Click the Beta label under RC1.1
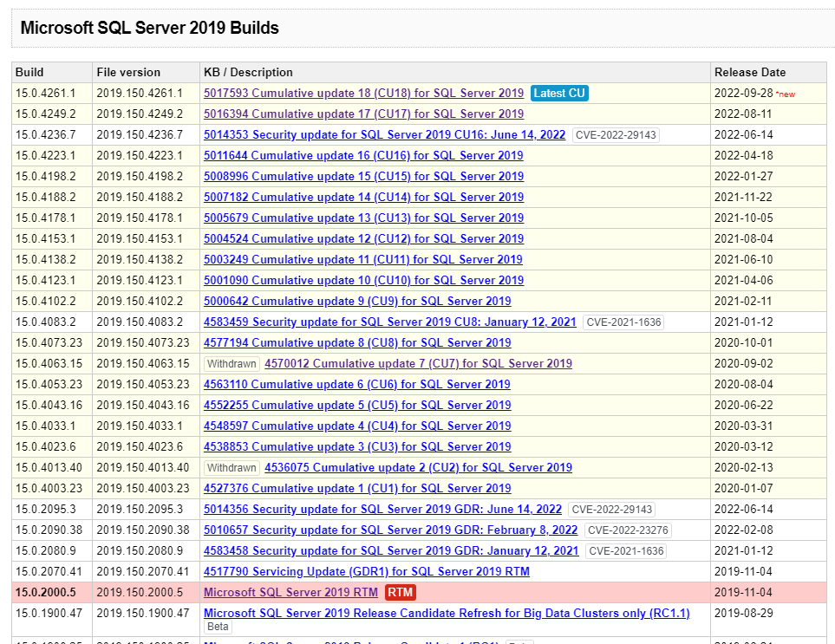This screenshot has width=835, height=644. coord(218,627)
